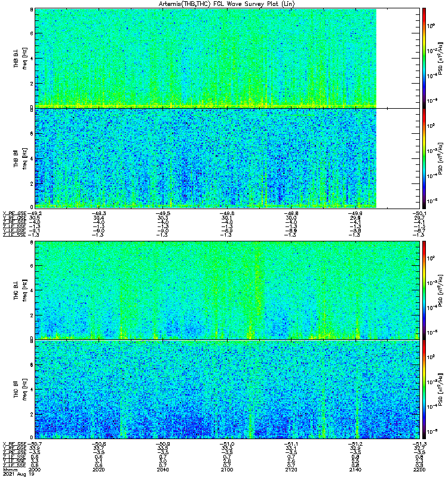448x478 pixels.
Task: Click the '2' frequency tick of the THB B∥ panel
Action: click(32, 184)
